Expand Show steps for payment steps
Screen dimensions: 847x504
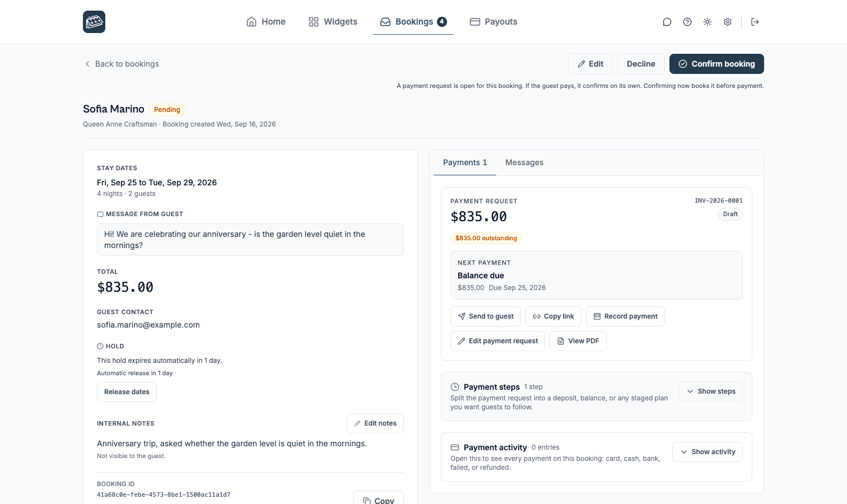click(711, 391)
